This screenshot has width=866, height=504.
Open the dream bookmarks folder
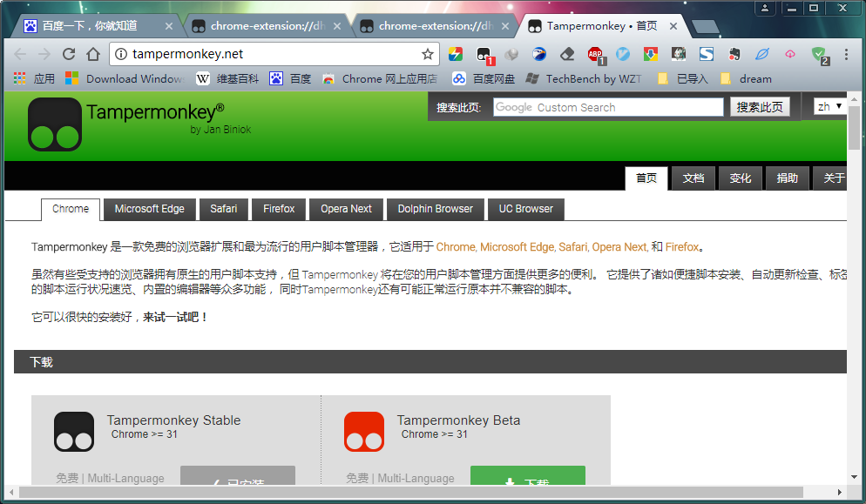pyautogui.click(x=746, y=79)
